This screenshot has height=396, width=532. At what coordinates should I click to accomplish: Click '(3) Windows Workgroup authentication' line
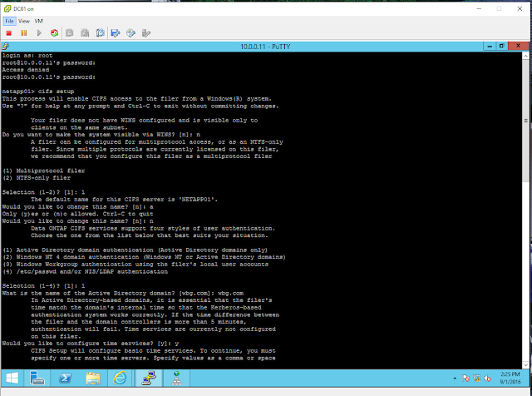click(x=135, y=265)
